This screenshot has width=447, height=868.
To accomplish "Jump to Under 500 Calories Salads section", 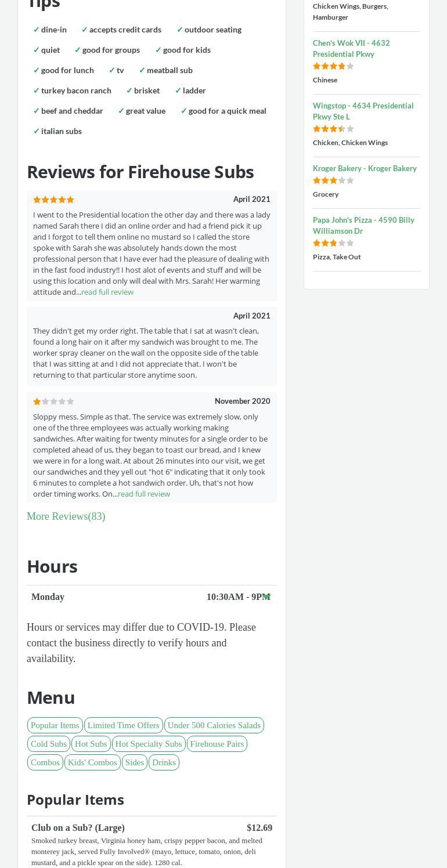I will coord(214,725).
